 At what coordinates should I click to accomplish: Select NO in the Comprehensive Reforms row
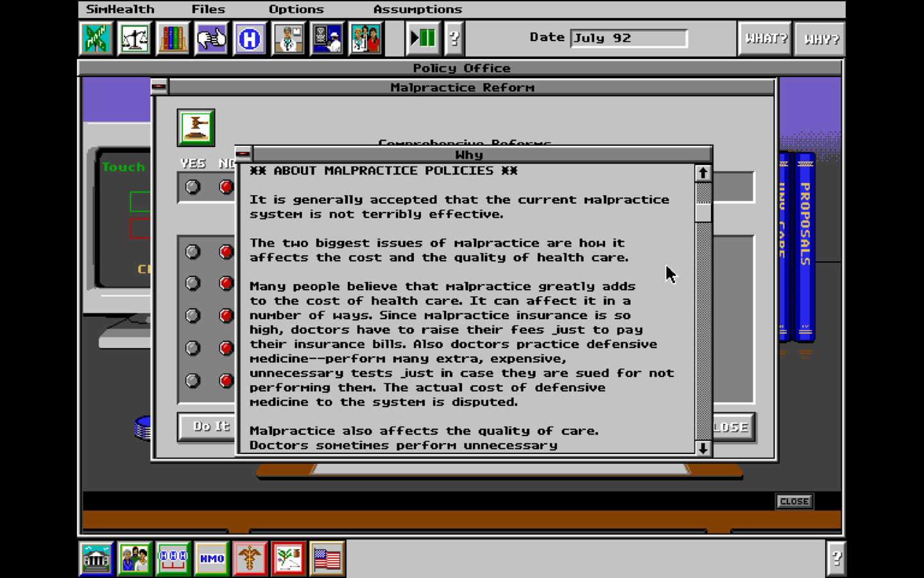(x=226, y=187)
